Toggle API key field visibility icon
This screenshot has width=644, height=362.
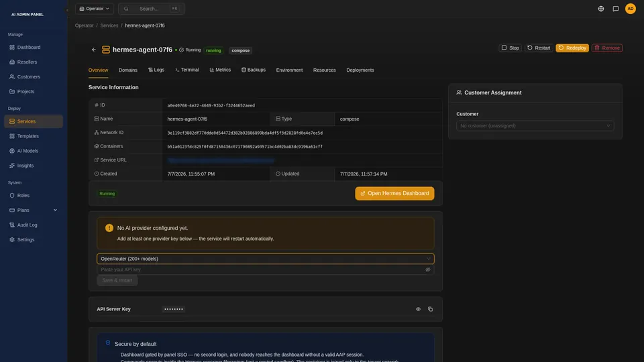point(428,269)
